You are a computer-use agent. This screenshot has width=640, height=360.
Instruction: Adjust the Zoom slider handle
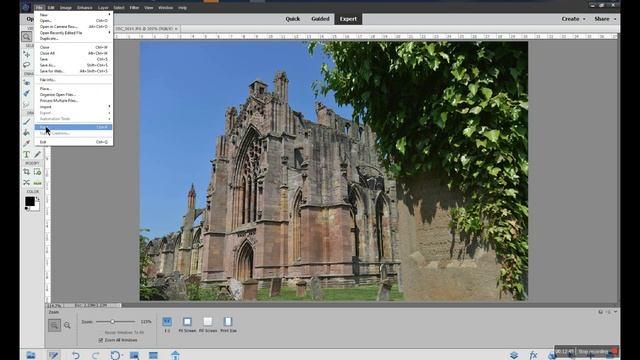(113, 322)
